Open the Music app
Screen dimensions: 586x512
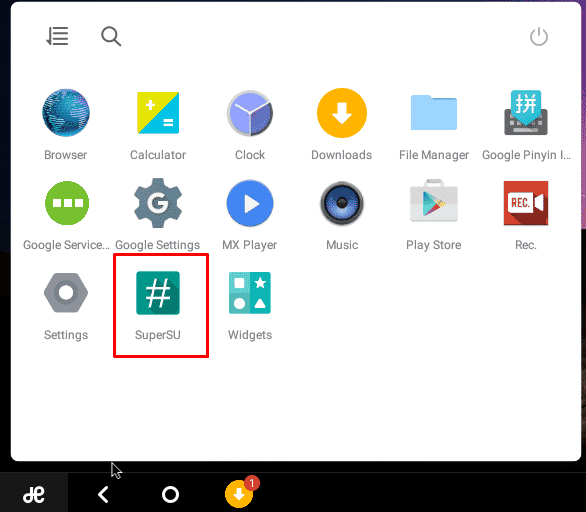(342, 203)
